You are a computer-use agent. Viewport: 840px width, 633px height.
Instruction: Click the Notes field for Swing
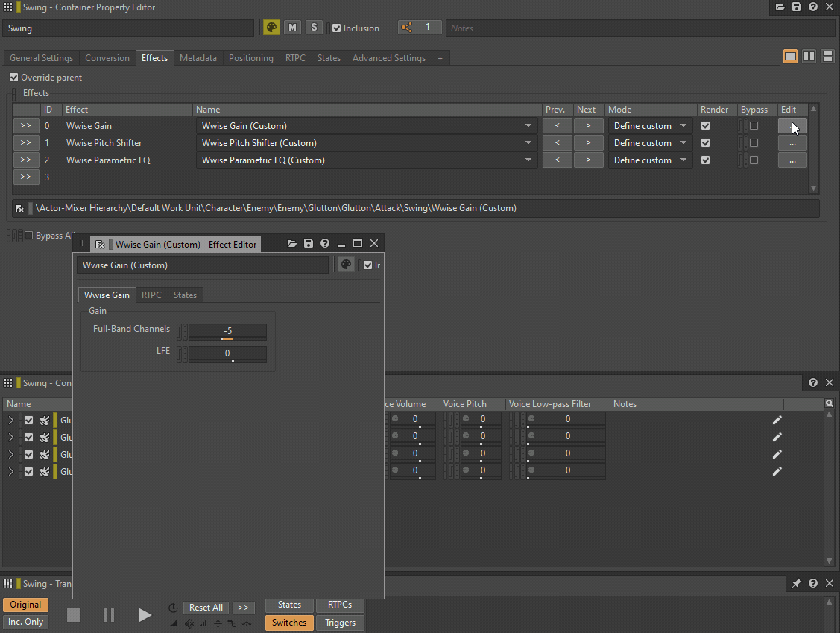coord(641,28)
